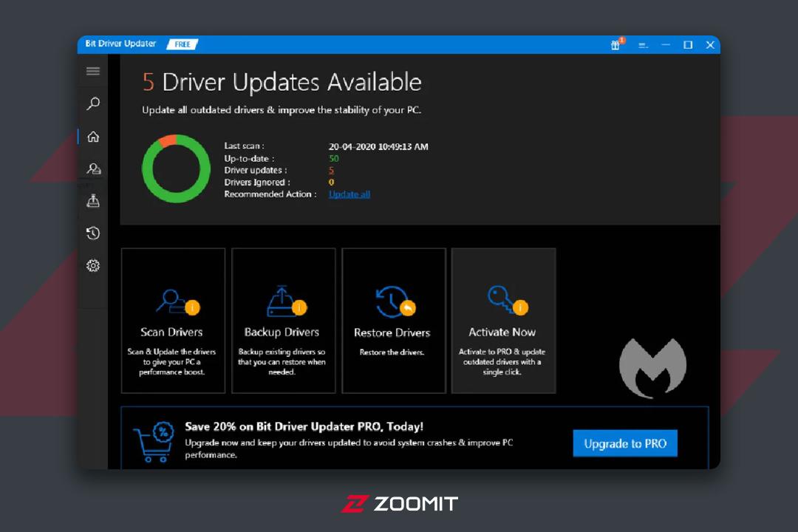The height and width of the screenshot is (532, 798).
Task: Open the Backup Drivers tile title
Action: coord(282,332)
